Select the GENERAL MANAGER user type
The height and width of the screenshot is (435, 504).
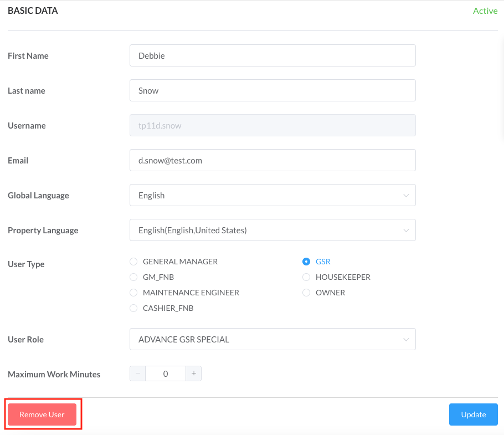[133, 261]
